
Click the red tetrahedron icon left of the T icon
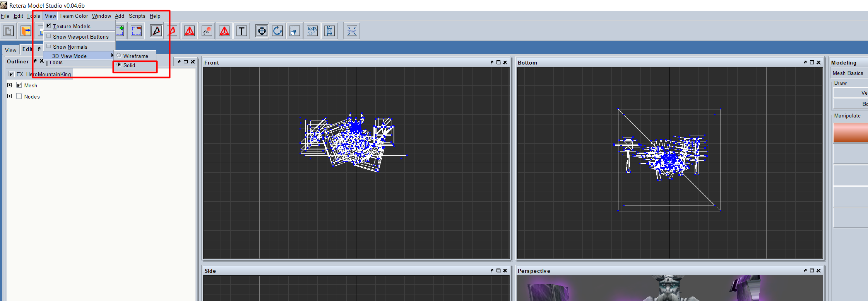(224, 31)
